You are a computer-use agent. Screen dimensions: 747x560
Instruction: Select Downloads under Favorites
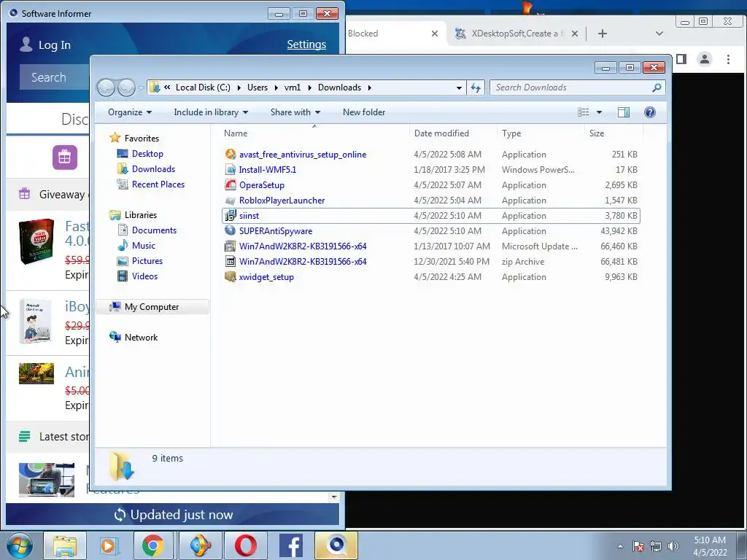(x=153, y=169)
